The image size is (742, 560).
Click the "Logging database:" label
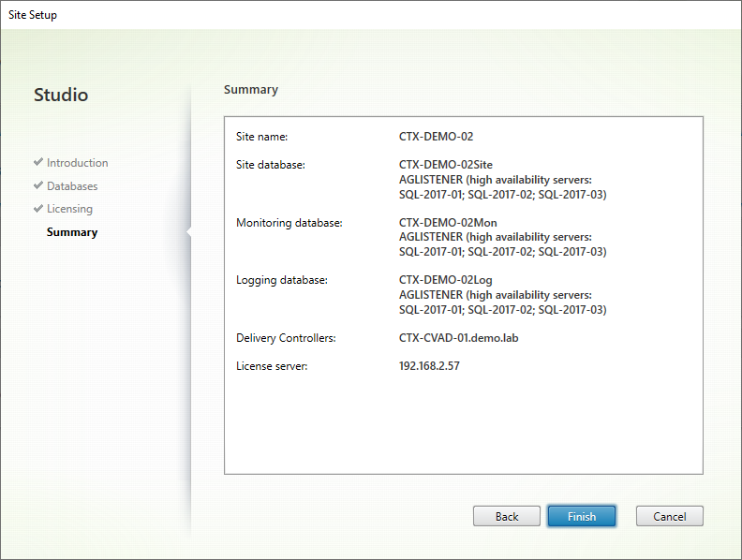coord(282,280)
